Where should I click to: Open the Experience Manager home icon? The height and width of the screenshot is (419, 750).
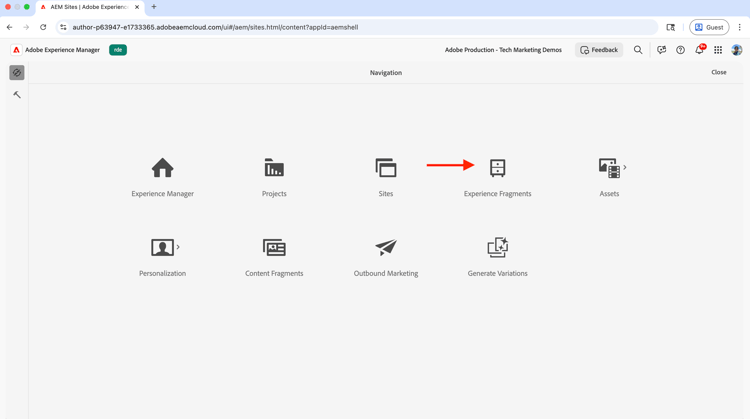[x=163, y=168]
